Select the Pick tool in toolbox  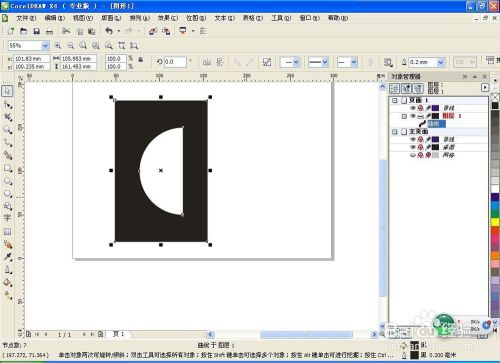pos(8,91)
